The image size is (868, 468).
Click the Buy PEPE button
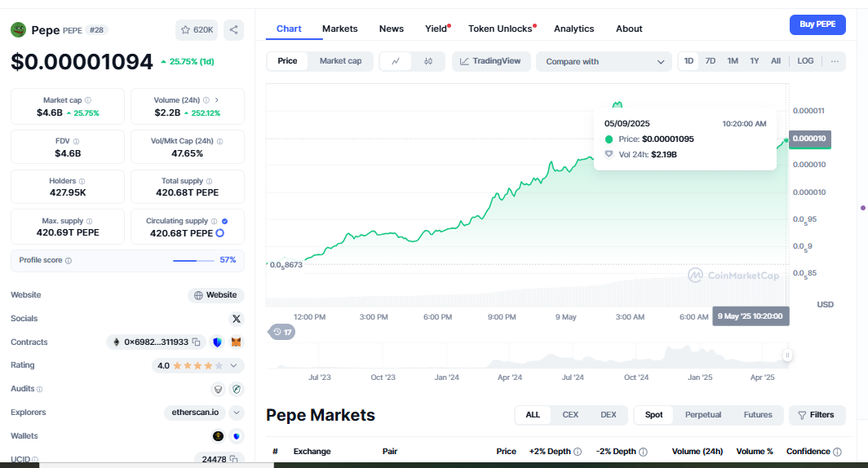coord(817,24)
